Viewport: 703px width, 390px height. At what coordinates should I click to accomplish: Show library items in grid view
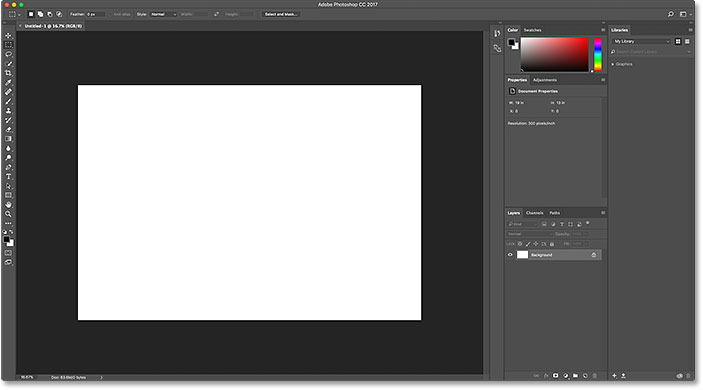678,41
